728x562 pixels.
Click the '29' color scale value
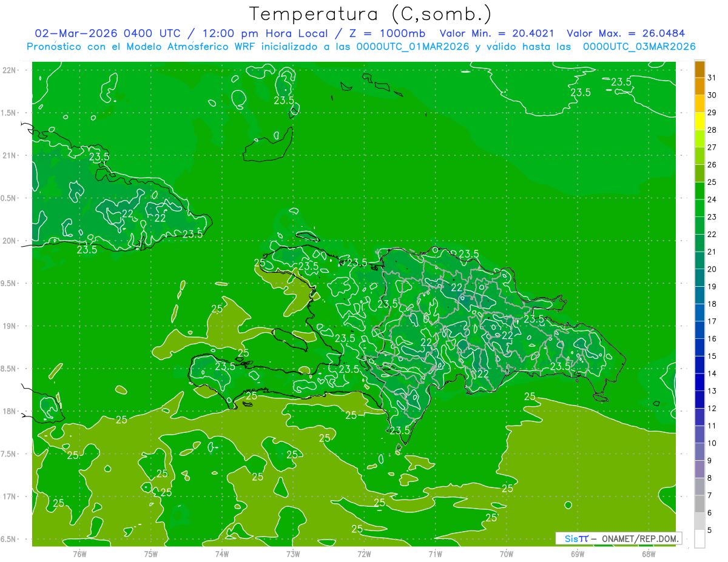tap(712, 113)
